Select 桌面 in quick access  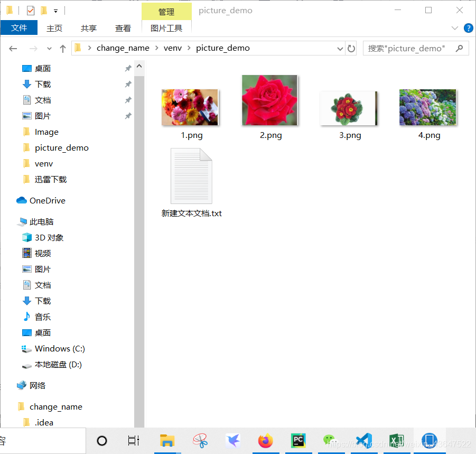pos(42,69)
